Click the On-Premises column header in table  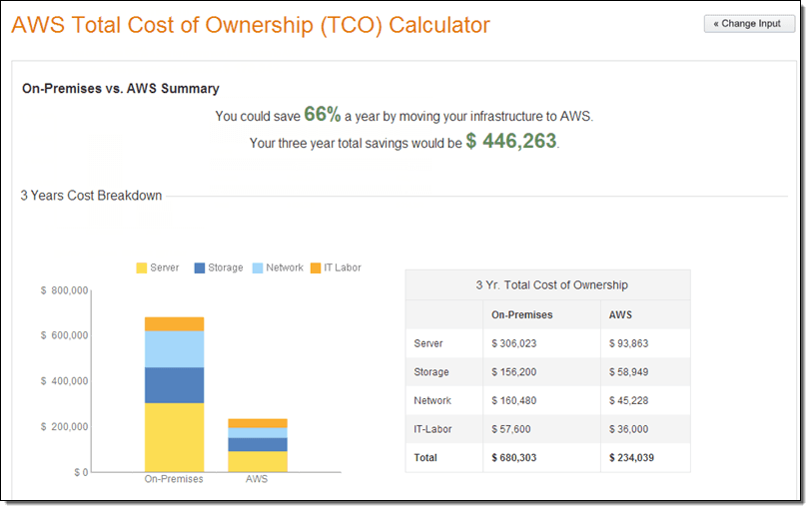tap(522, 314)
